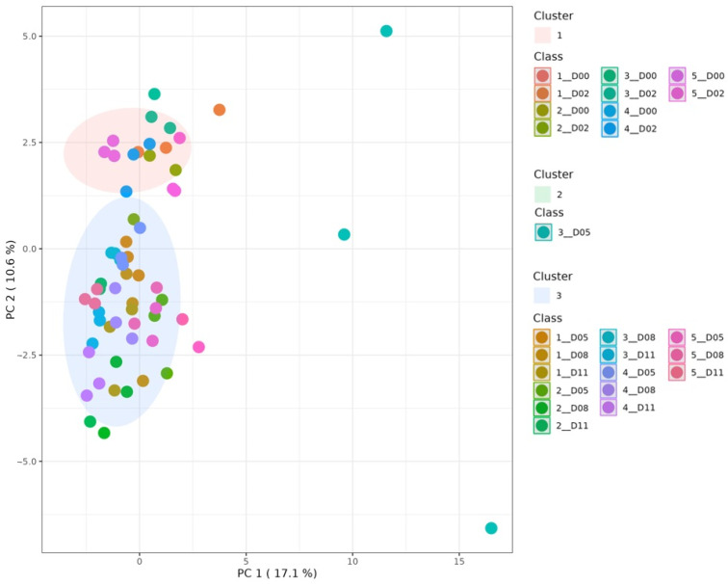Click the "3__D05" legend label text
The width and height of the screenshot is (728, 584).
574,232
